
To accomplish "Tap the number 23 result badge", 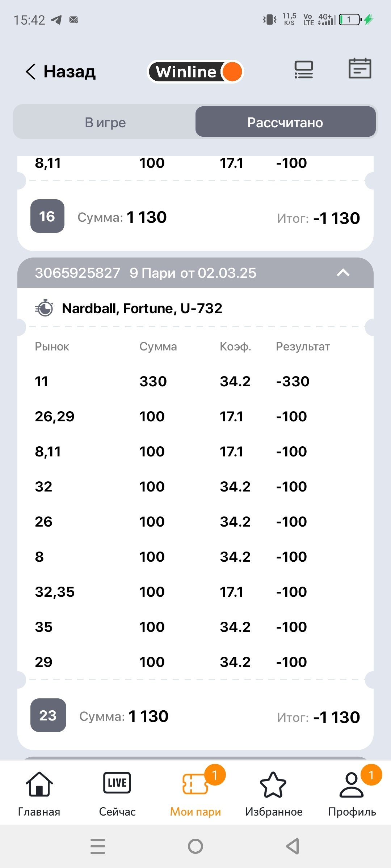I will 48,715.
